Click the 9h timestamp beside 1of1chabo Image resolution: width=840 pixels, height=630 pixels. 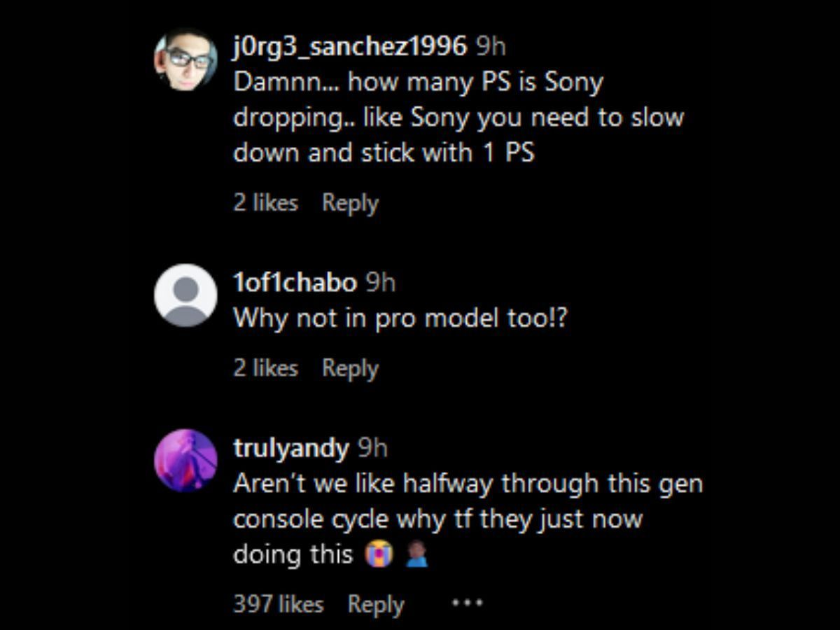(x=381, y=283)
